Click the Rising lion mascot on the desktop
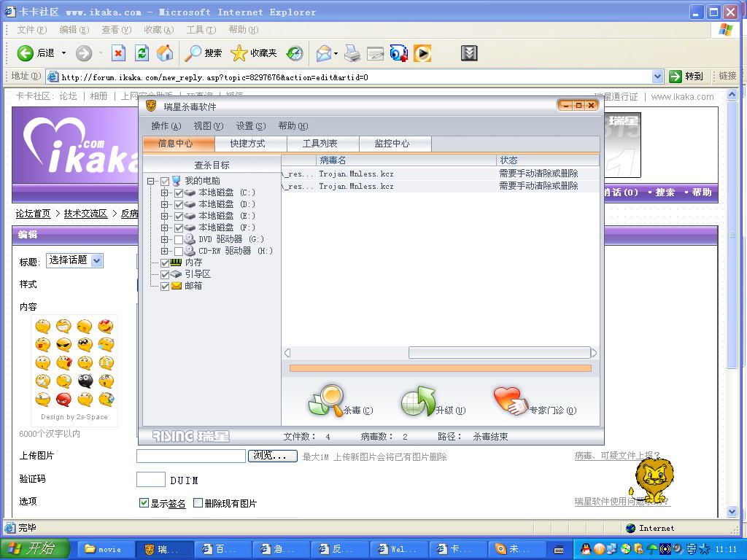The width and height of the screenshot is (747, 560). point(653,481)
